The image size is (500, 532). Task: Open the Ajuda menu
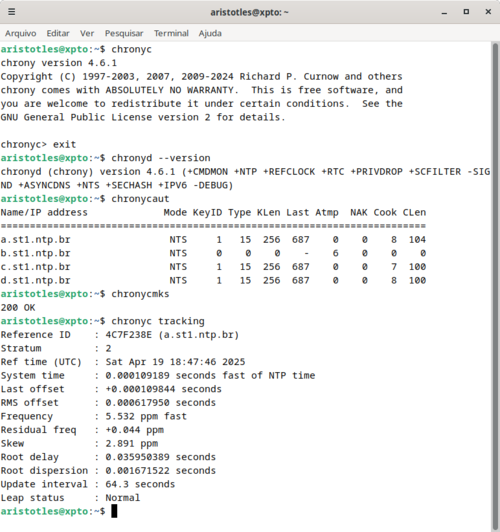(x=210, y=33)
